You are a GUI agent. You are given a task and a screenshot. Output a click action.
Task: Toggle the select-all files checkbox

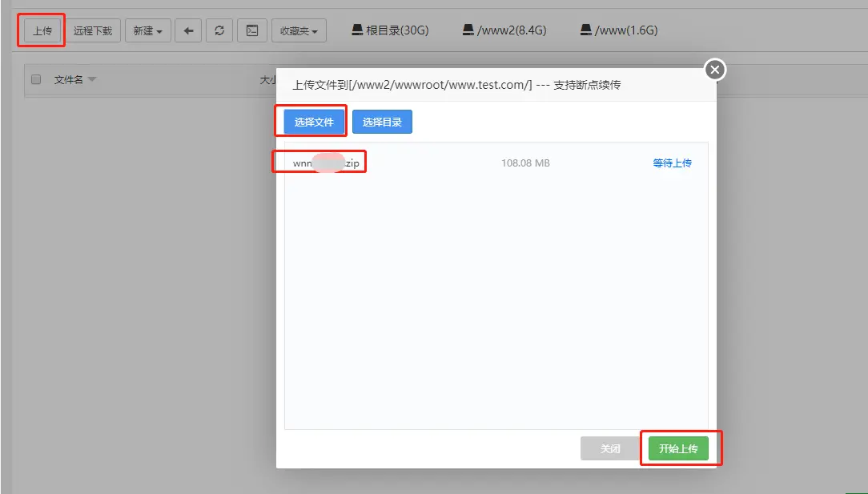pos(36,79)
